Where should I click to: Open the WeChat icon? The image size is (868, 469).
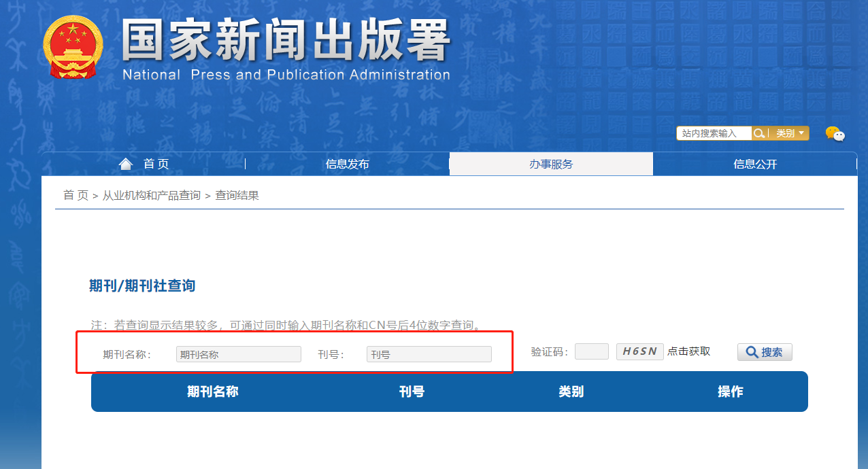click(835, 133)
